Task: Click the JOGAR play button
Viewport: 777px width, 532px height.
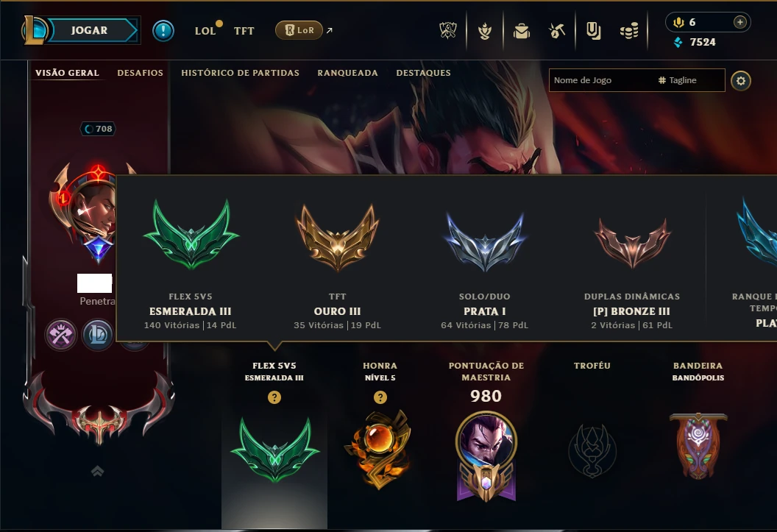Action: (x=89, y=30)
